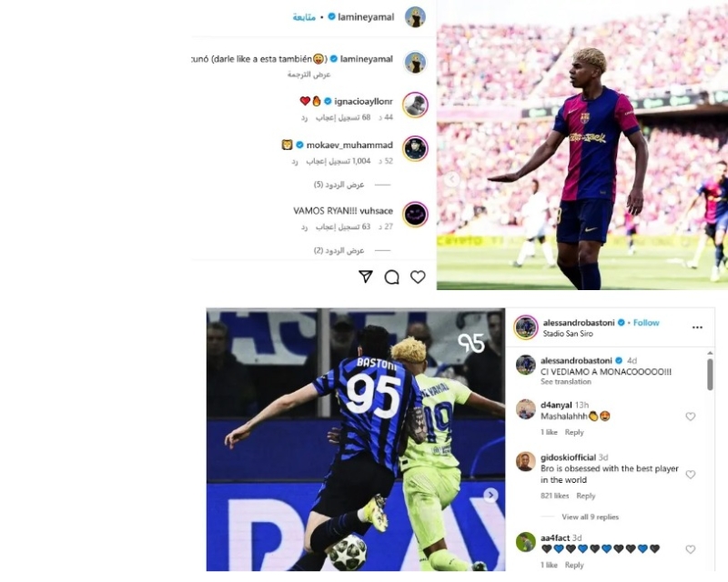The image size is (728, 582).
Task: Open the comment bubble icon on Yamal post
Action: 392,277
